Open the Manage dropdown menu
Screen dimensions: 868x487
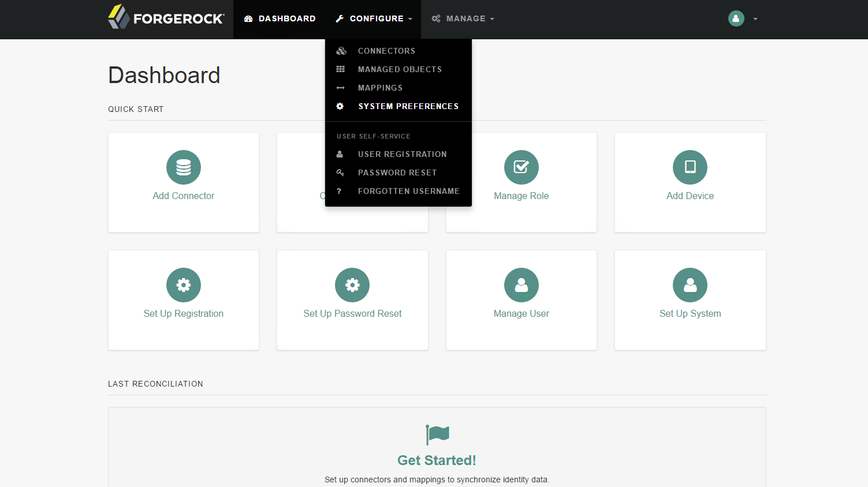[463, 19]
